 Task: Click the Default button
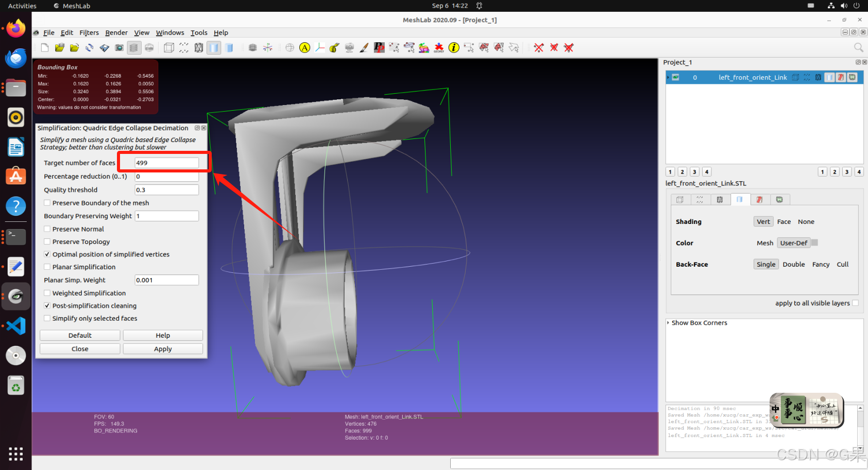tap(80, 336)
